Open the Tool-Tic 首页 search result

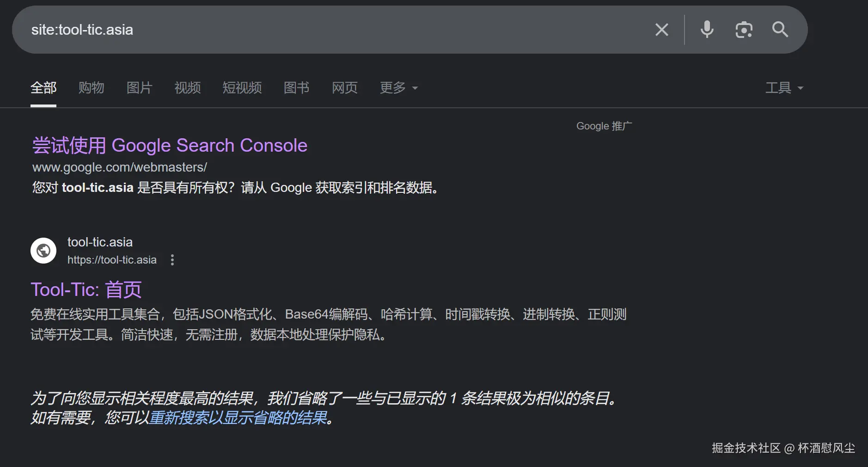[x=86, y=289]
